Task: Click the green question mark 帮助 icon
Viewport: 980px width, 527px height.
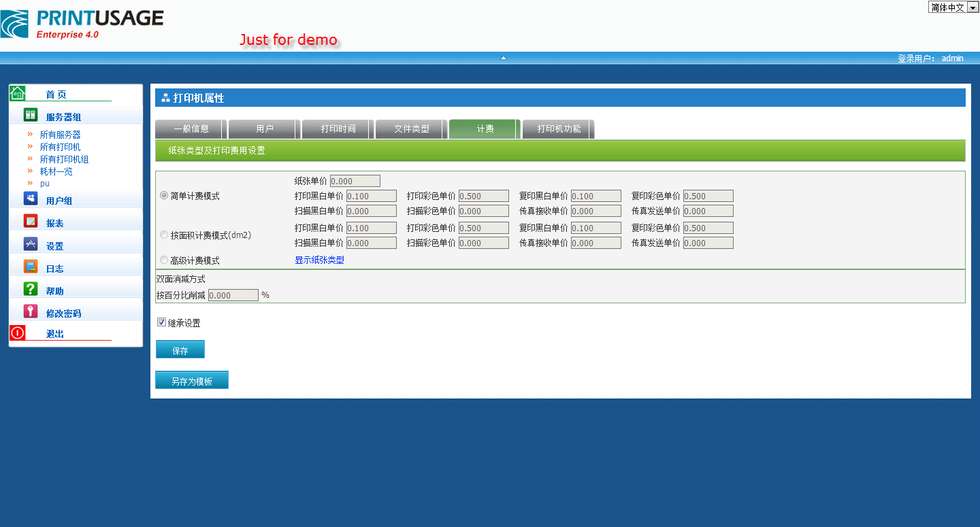Action: click(x=31, y=289)
